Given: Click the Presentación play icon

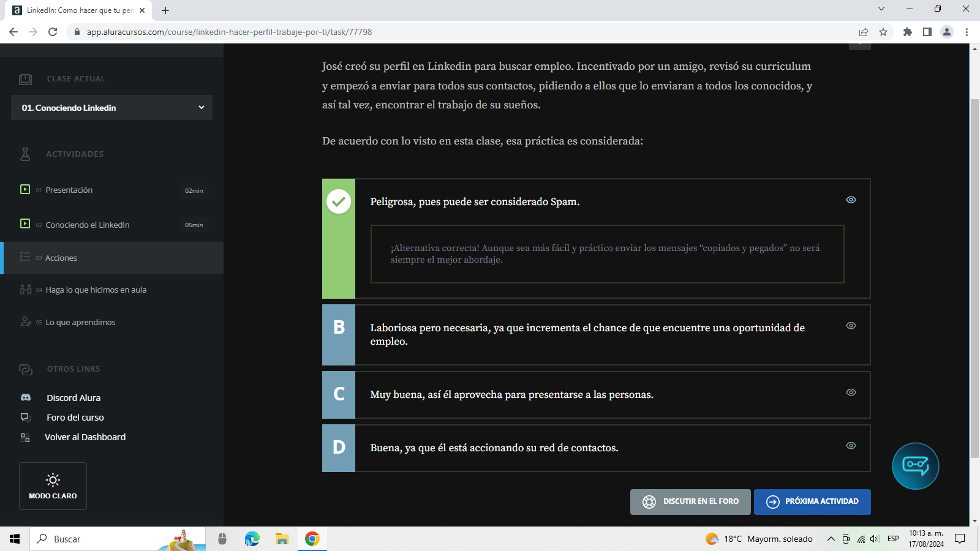Looking at the screenshot, I should (25, 189).
